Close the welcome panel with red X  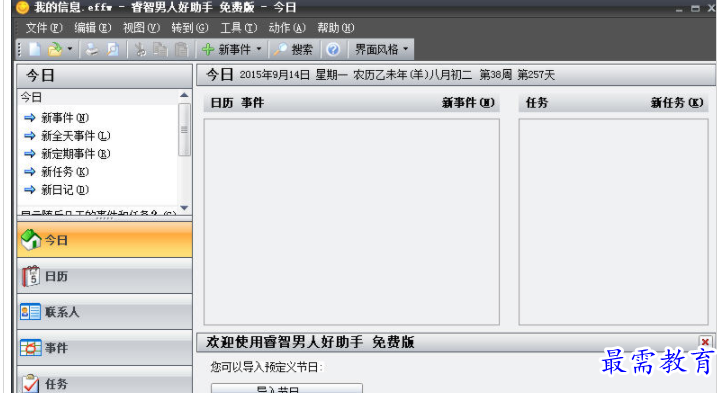pyautogui.click(x=705, y=342)
